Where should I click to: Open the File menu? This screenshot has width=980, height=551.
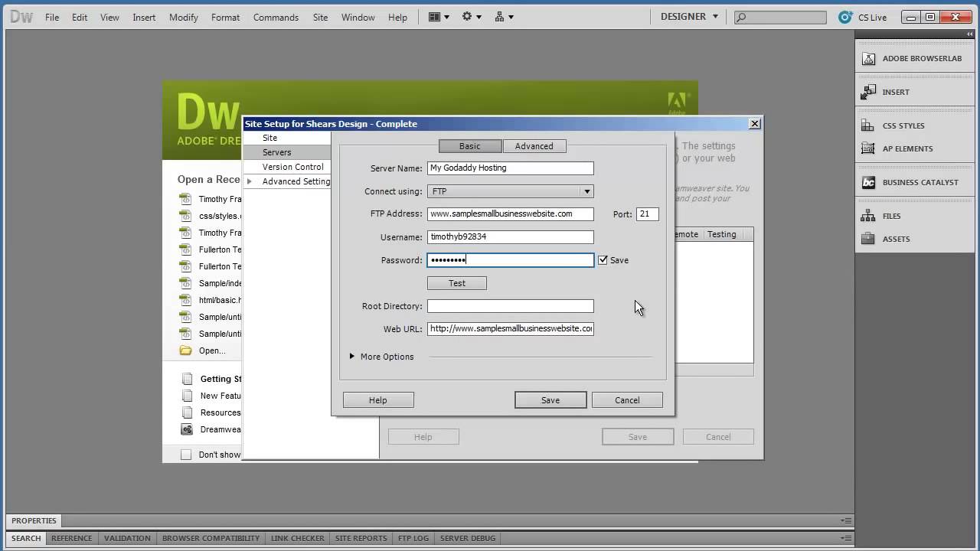[x=52, y=17]
